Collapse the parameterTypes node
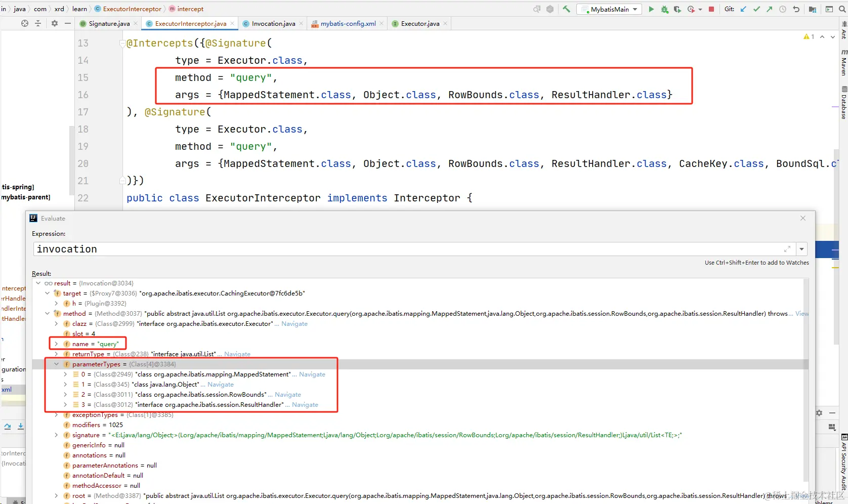Viewport: 848px width, 504px height. [57, 364]
